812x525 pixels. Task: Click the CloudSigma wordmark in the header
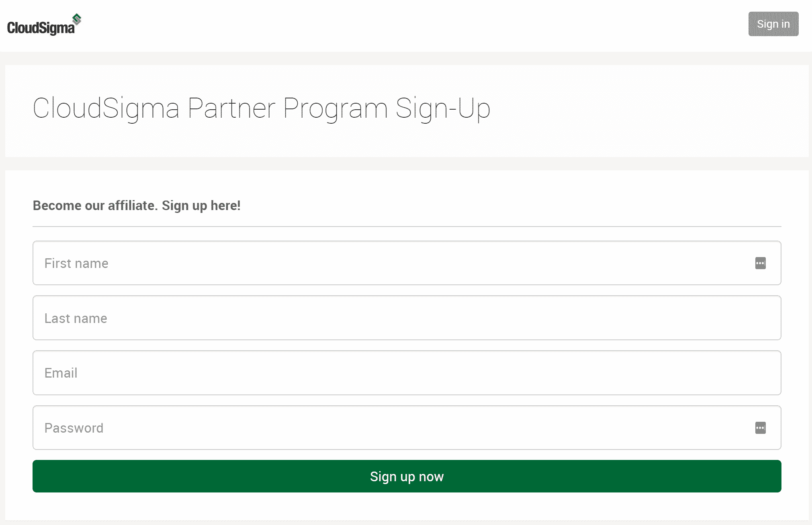coord(40,27)
